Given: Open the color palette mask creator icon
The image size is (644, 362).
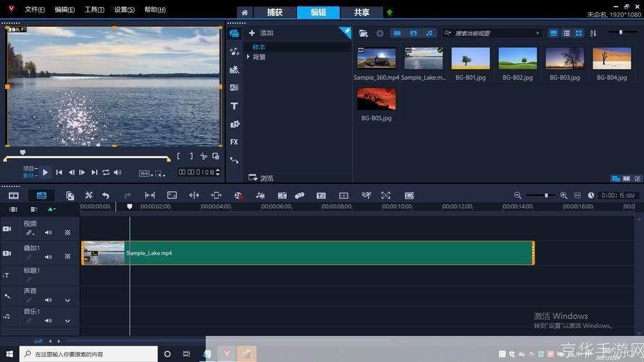Looking at the screenshot, I should (x=409, y=195).
